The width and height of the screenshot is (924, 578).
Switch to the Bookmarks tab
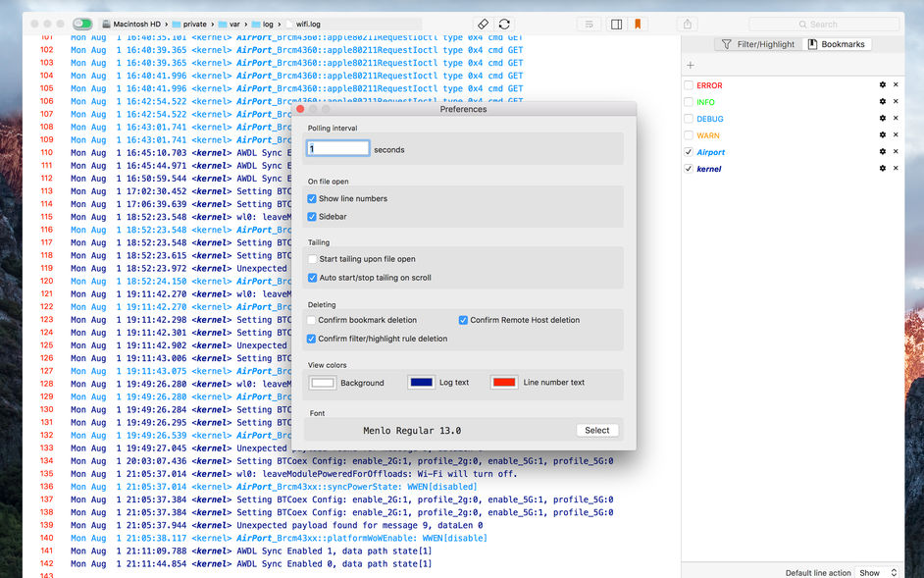click(x=840, y=44)
